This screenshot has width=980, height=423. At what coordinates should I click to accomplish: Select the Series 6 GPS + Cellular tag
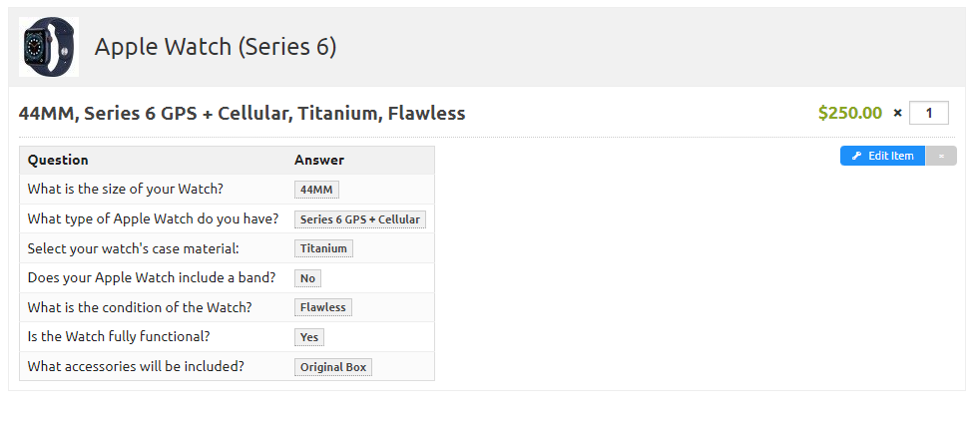click(x=360, y=219)
